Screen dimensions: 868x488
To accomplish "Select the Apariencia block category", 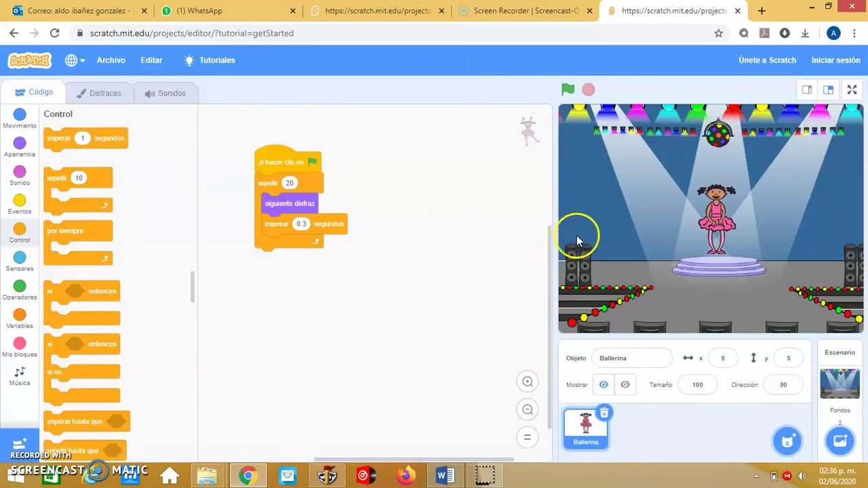I will coord(20,147).
